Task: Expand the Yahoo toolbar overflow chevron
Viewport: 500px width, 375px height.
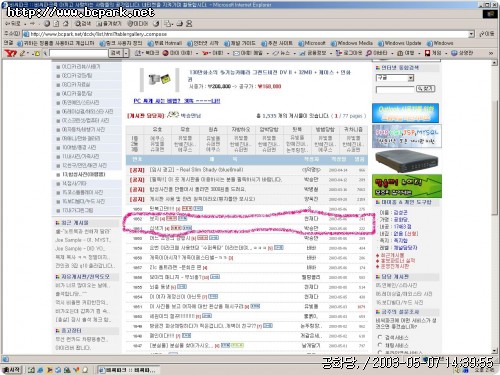Action: (x=491, y=53)
